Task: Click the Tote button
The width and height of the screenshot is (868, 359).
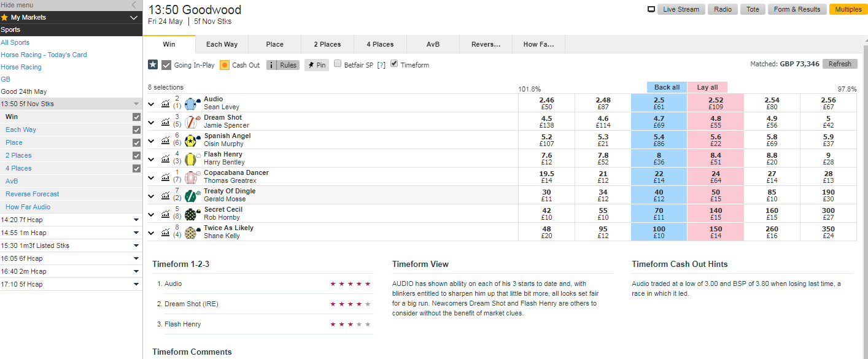Action: click(x=753, y=9)
